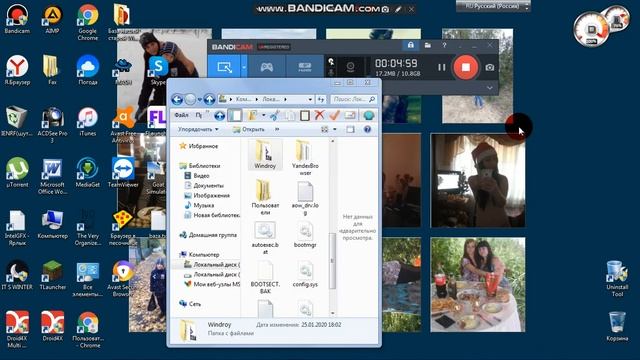Screen dimensions: 640x360
Task: Select the bootmgr file
Action: click(305, 235)
